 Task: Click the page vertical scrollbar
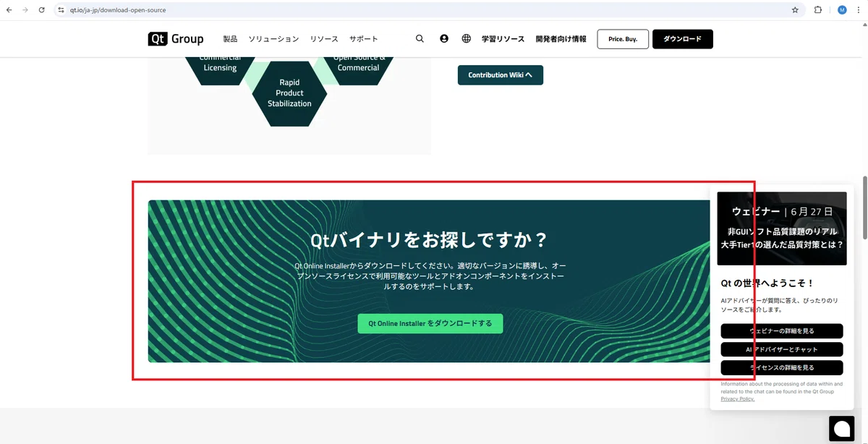[864, 208]
